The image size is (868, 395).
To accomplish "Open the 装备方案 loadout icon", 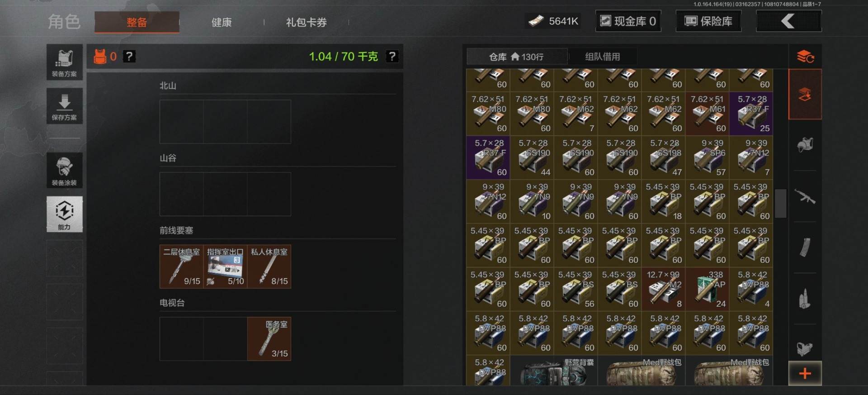I will [64, 62].
